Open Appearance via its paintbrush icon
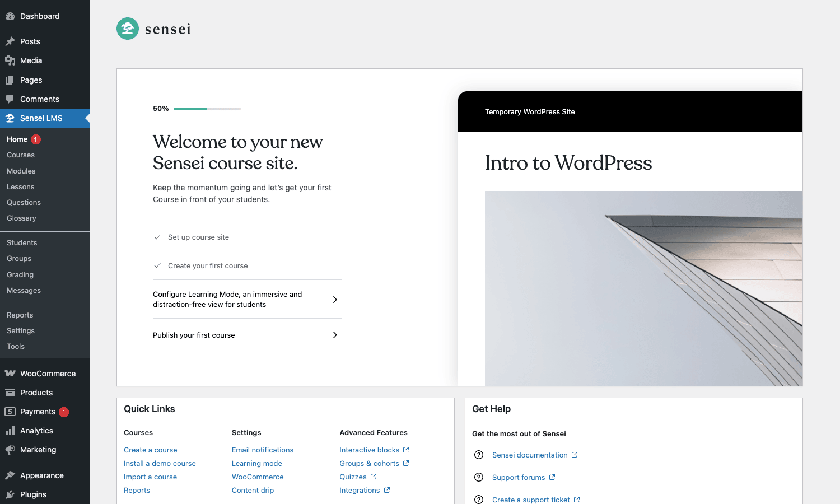 [x=10, y=475]
